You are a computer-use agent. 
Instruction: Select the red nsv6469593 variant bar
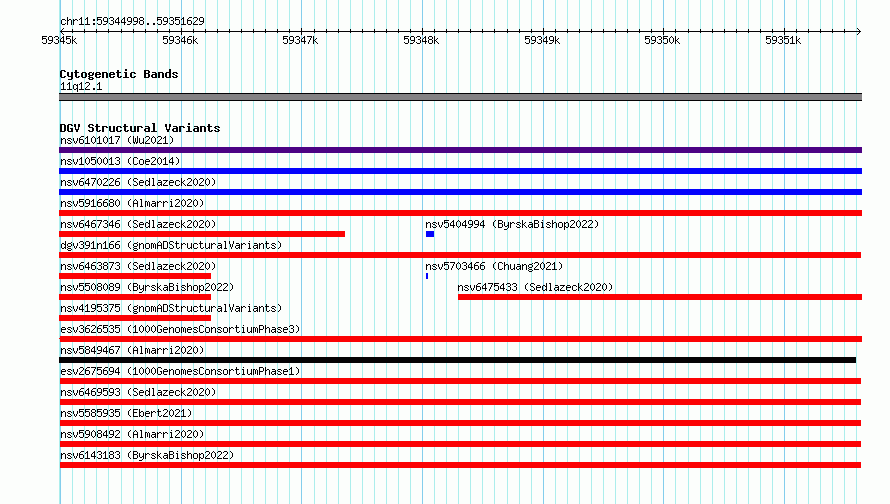point(460,402)
